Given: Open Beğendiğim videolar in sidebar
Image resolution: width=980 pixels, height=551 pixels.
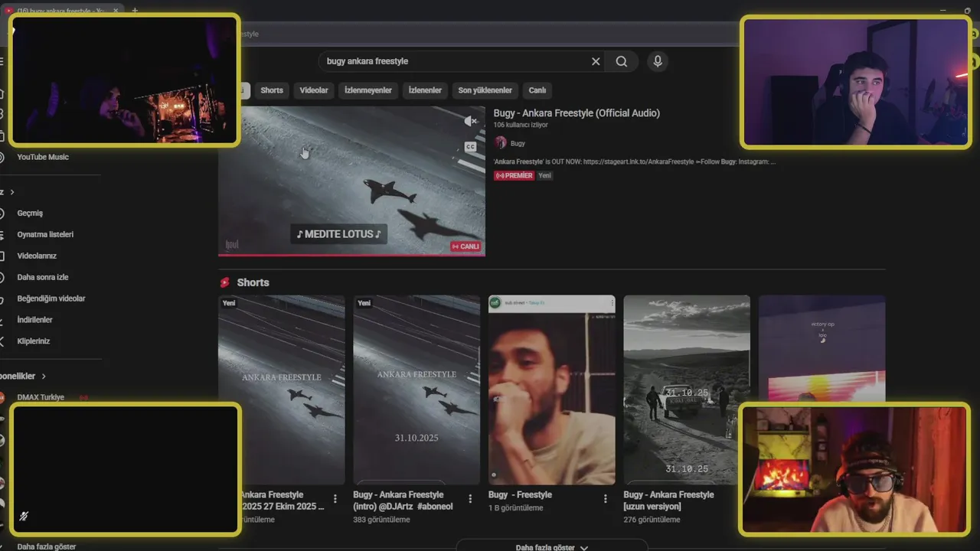Looking at the screenshot, I should click(51, 298).
